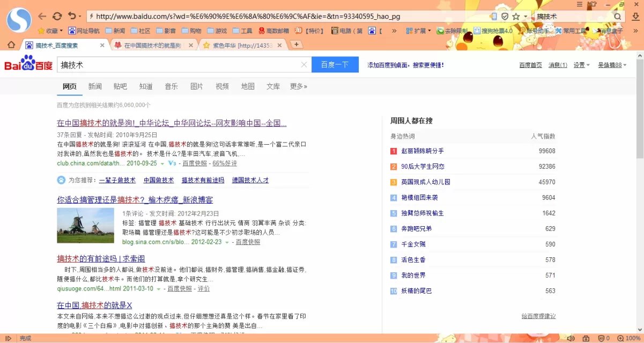Open the dropdown arrow beside the bookmark star

click(x=525, y=17)
